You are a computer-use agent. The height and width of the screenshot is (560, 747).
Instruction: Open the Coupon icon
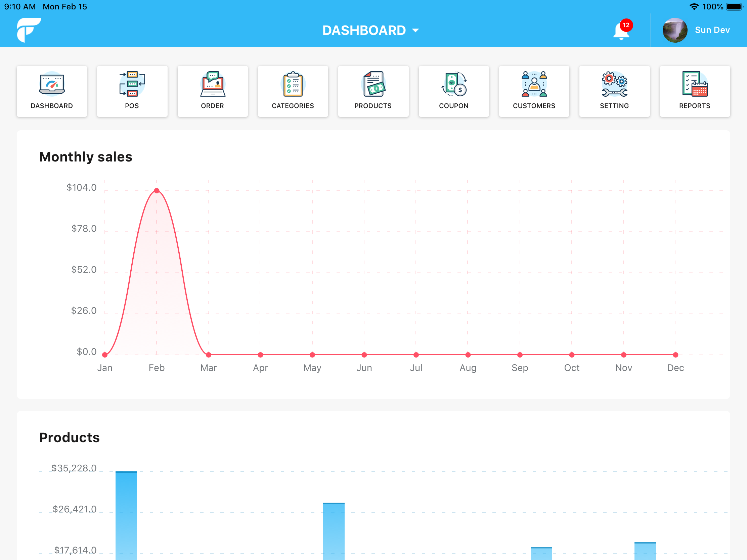(x=453, y=91)
